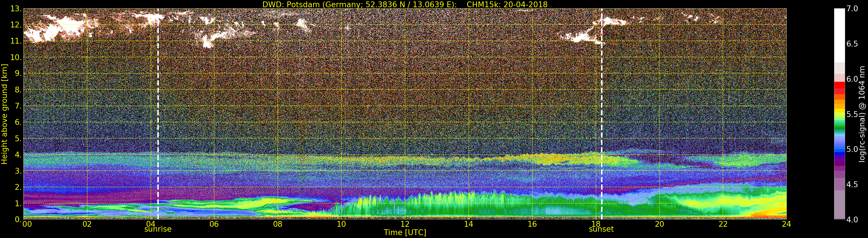Viewport: 868px width, 238px height.
Task: Click time axis tick '14'
Action: click(468, 224)
